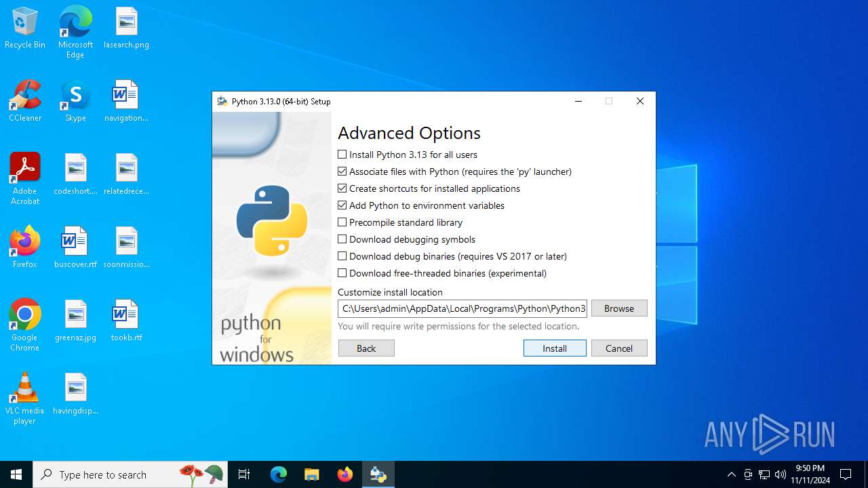Select the Firefox desktop shortcut
868x488 pixels.
25,248
